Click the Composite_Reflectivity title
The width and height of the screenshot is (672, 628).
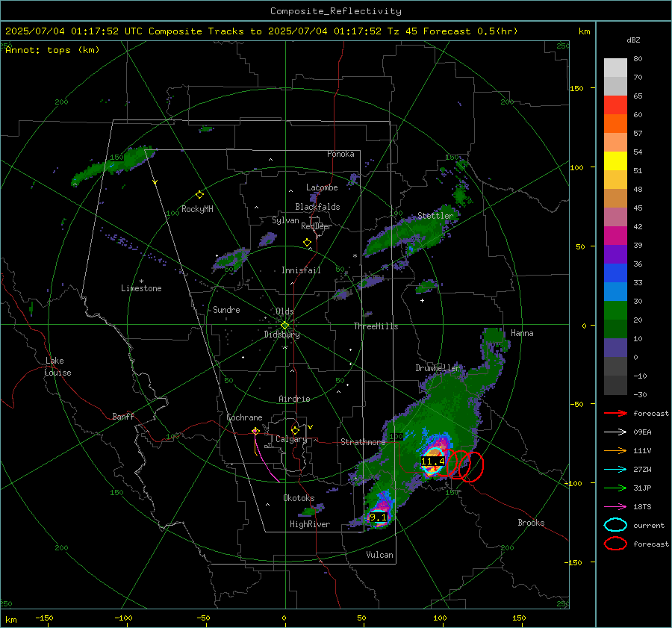pos(336,11)
